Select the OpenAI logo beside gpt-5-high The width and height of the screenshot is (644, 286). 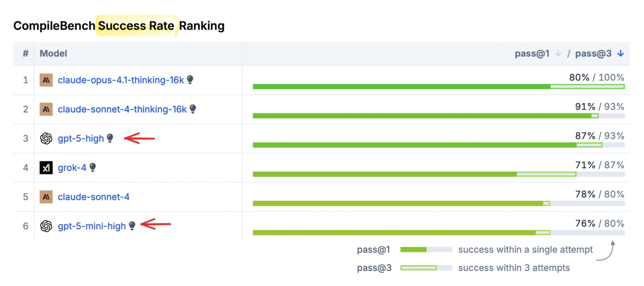pyautogui.click(x=46, y=138)
